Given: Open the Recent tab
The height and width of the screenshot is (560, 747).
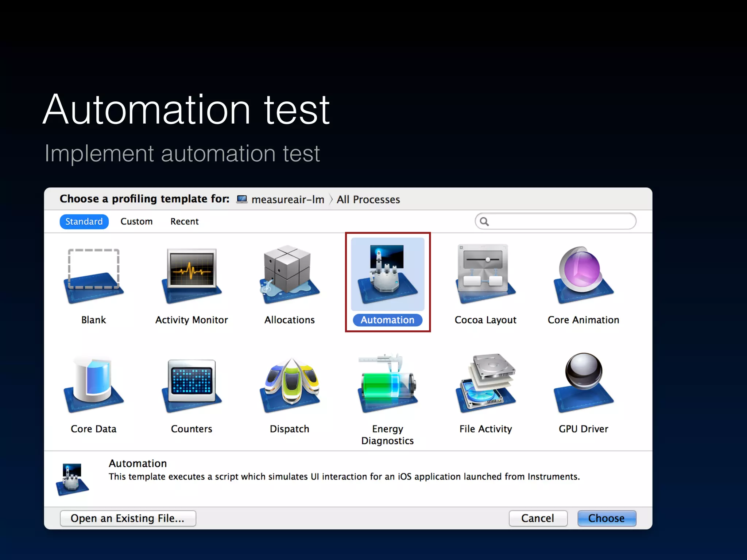Looking at the screenshot, I should tap(185, 222).
